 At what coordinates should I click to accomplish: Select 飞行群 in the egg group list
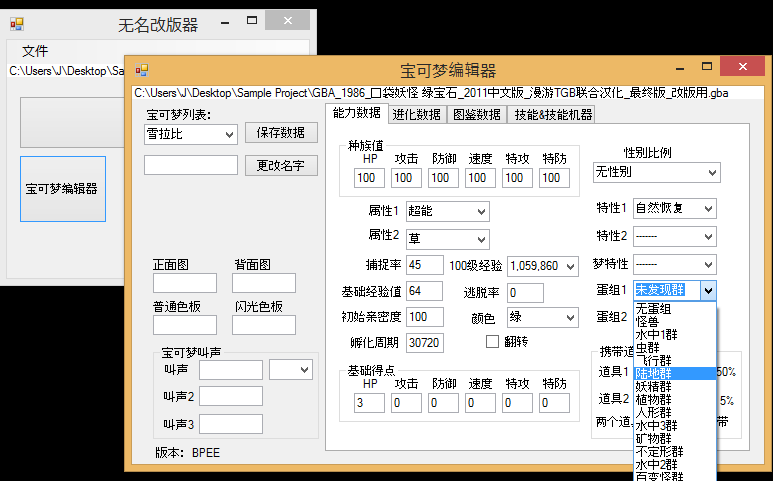point(674,361)
